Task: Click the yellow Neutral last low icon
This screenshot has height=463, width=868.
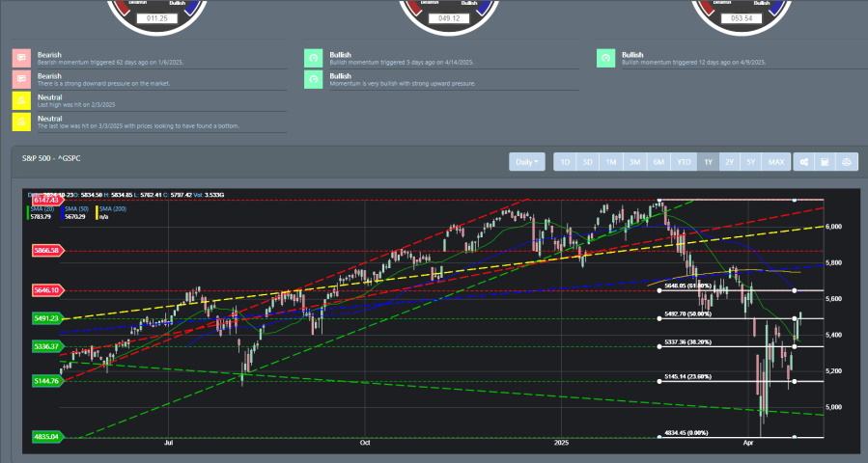Action: click(x=20, y=122)
